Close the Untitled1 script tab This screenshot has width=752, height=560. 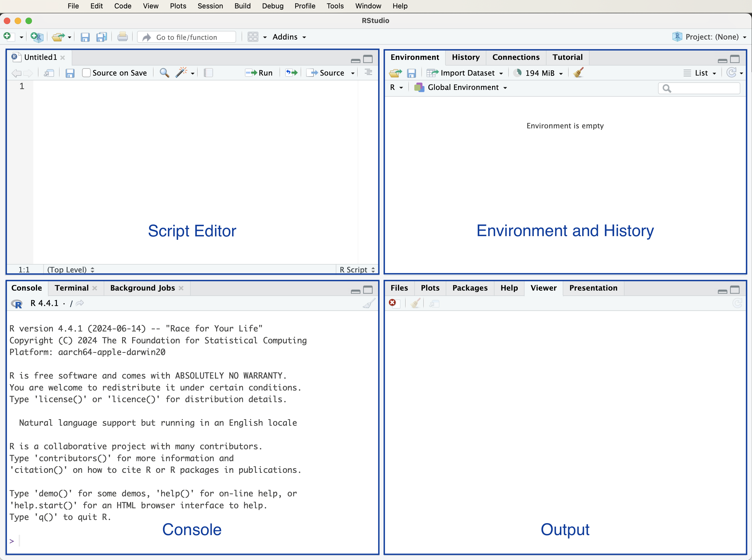click(x=63, y=58)
